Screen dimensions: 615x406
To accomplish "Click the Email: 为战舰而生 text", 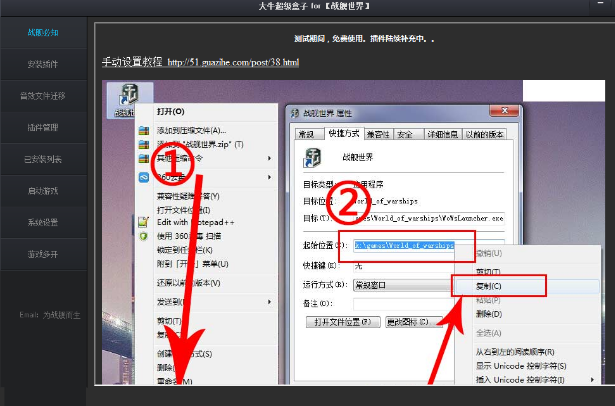I will coord(50,315).
